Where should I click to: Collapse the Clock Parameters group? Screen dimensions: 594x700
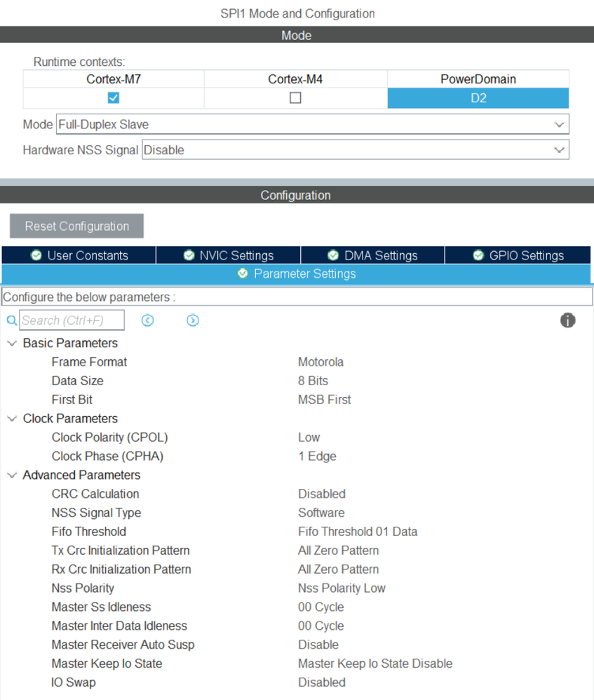[x=13, y=419]
